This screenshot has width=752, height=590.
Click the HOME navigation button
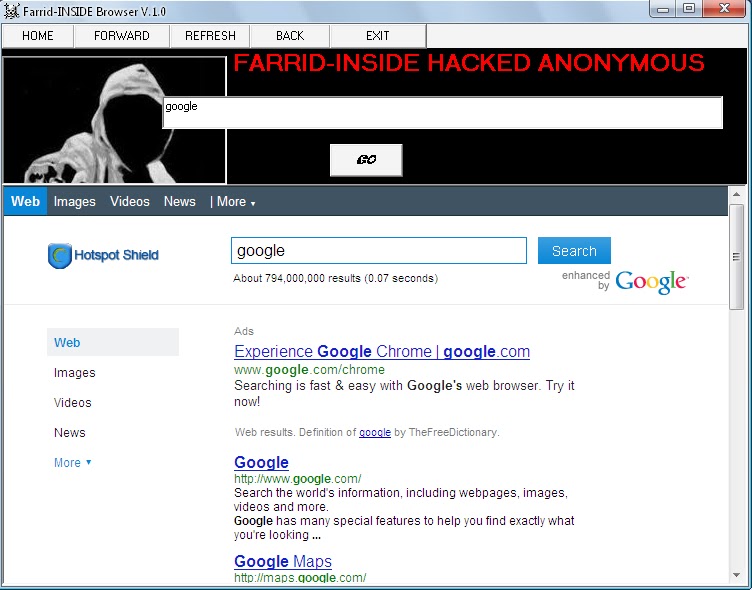[x=37, y=36]
